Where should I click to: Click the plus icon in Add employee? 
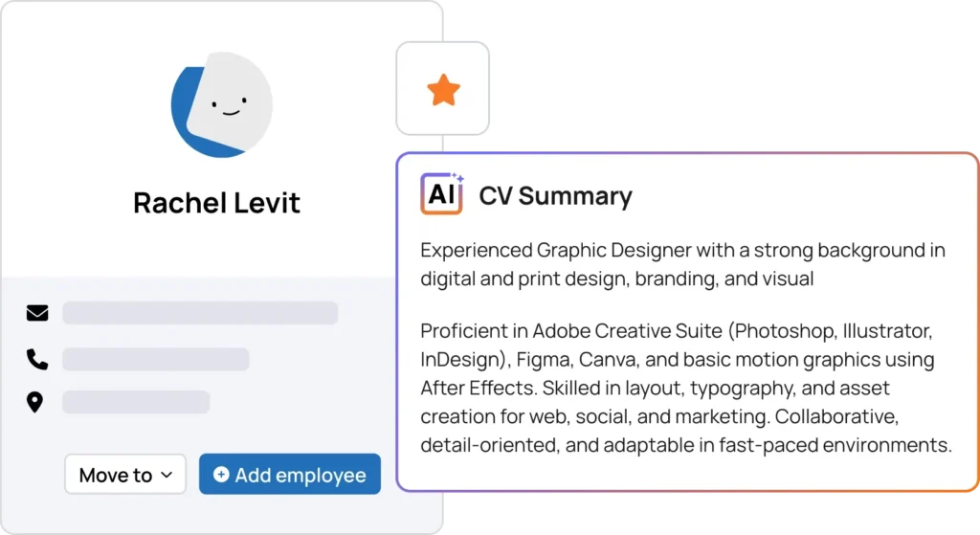(x=221, y=475)
